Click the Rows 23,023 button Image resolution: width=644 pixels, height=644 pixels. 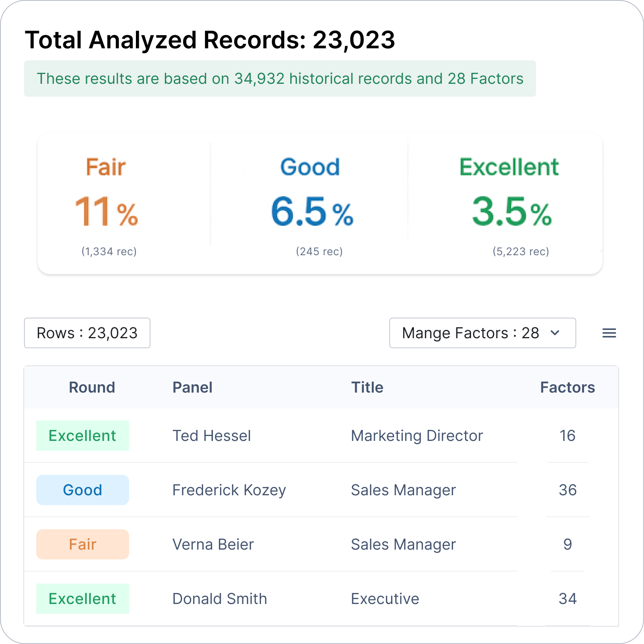[87, 333]
